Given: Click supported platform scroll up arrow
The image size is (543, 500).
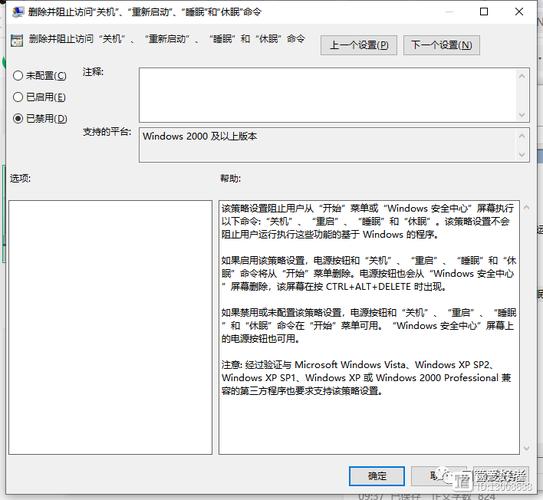Looking at the screenshot, I should (522, 135).
